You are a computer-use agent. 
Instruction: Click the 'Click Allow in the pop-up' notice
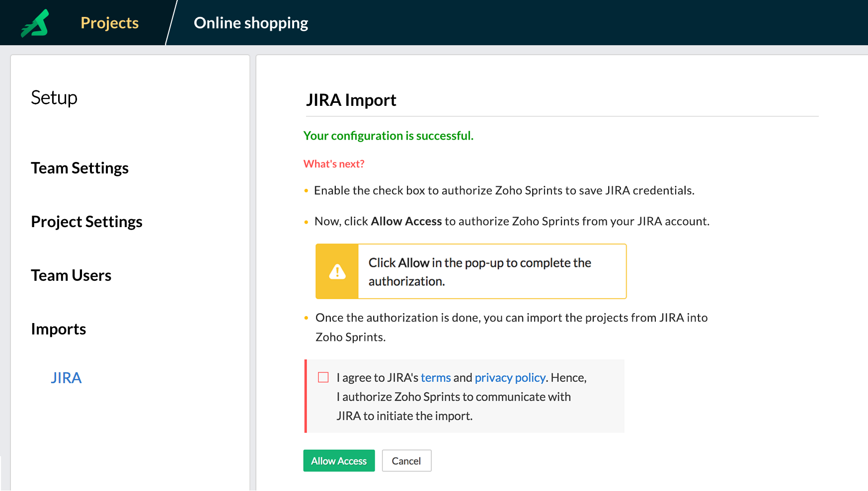[x=479, y=271]
